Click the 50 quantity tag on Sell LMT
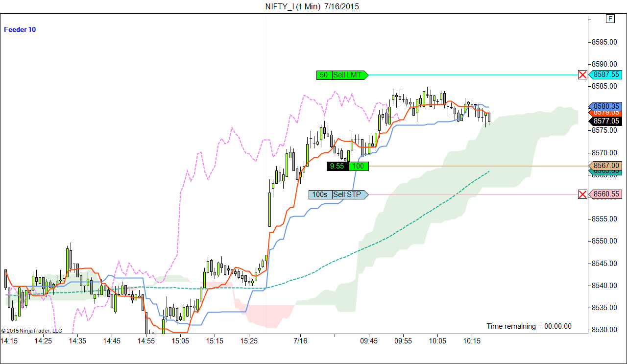 [x=324, y=75]
